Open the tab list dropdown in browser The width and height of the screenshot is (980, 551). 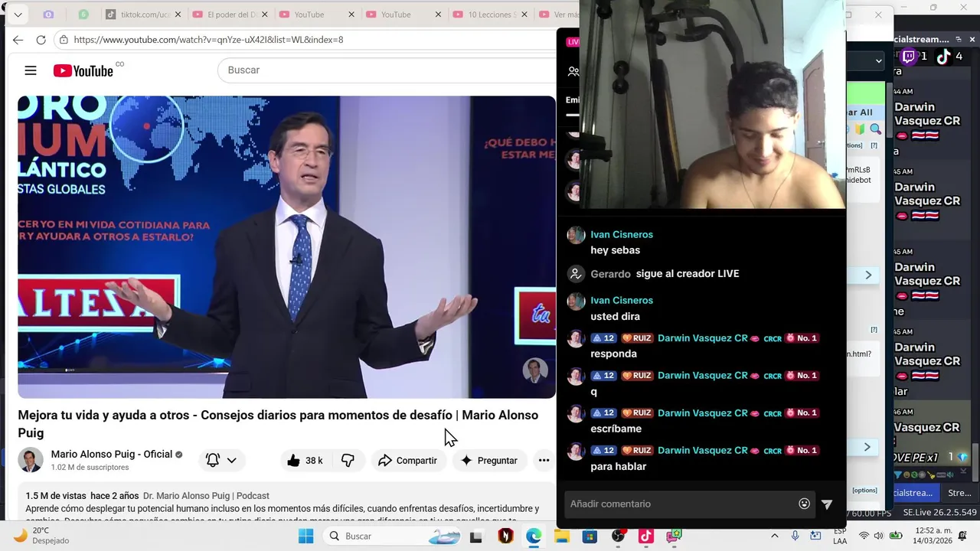(18, 15)
